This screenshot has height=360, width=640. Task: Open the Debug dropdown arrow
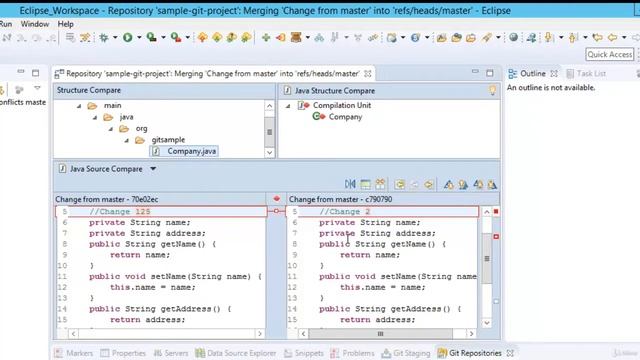pyautogui.click(x=115, y=38)
